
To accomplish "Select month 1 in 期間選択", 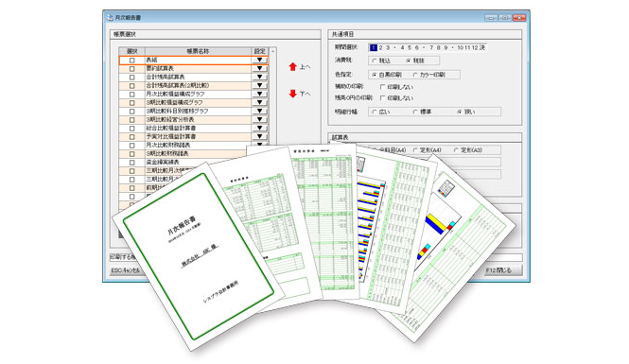I will 373,47.
